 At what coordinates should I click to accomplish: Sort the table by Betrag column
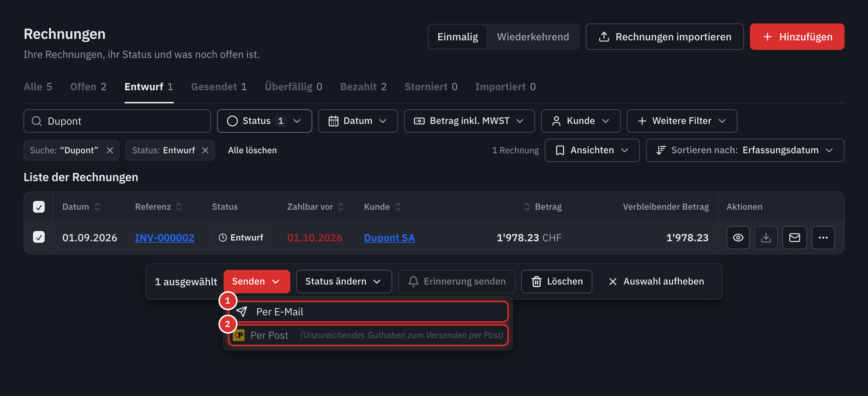pyautogui.click(x=542, y=207)
